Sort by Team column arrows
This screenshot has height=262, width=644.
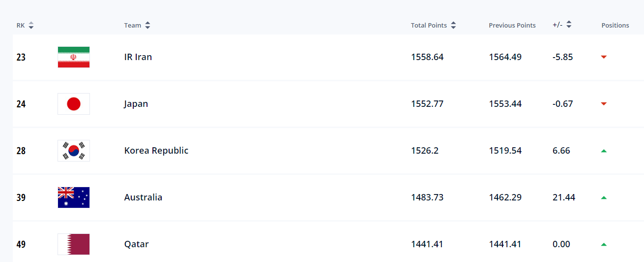pos(147,25)
